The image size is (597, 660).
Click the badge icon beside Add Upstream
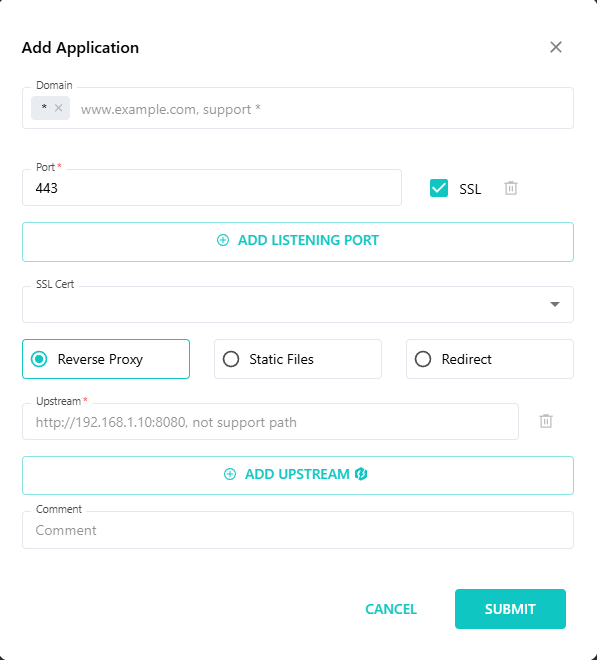pyautogui.click(x=361, y=474)
